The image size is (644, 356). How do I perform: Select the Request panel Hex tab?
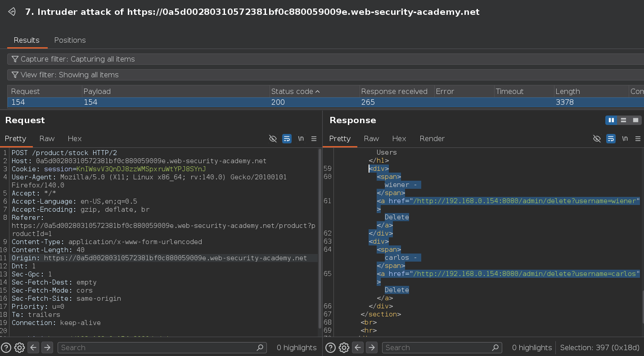tap(75, 138)
